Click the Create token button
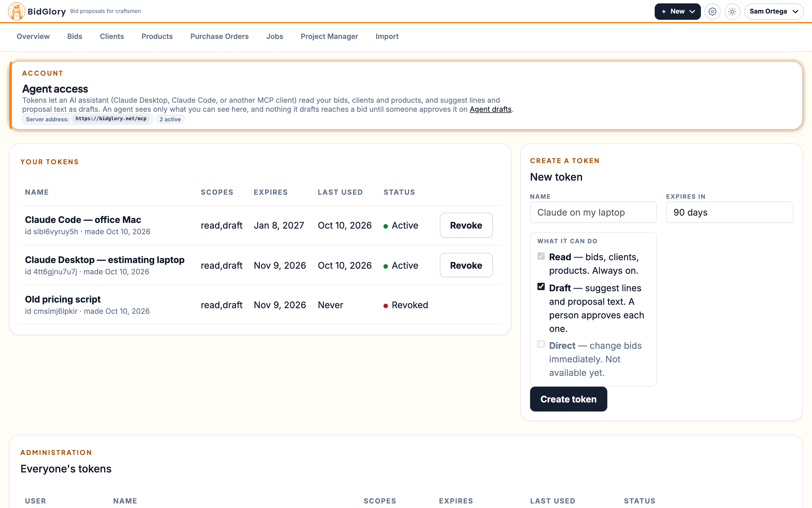Image resolution: width=812 pixels, height=508 pixels. click(568, 399)
